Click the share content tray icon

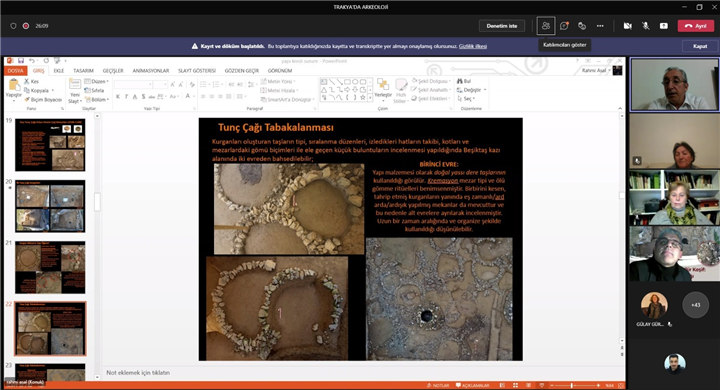pos(664,26)
